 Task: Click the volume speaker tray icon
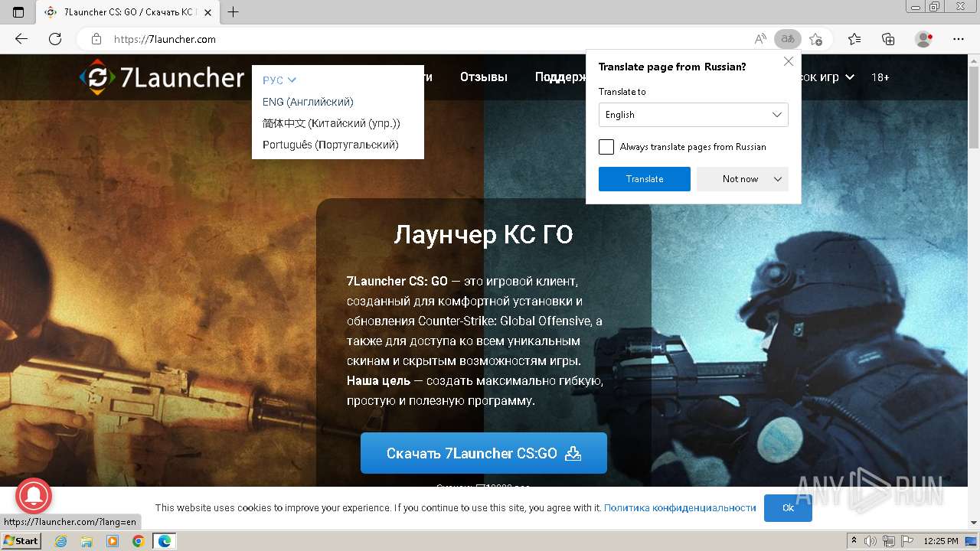tap(872, 541)
